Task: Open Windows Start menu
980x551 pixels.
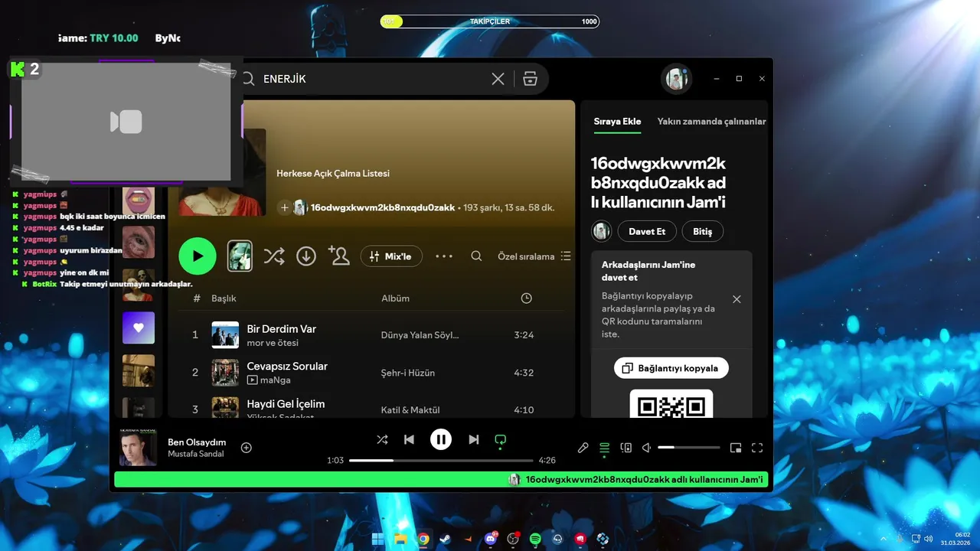Action: pos(378,539)
